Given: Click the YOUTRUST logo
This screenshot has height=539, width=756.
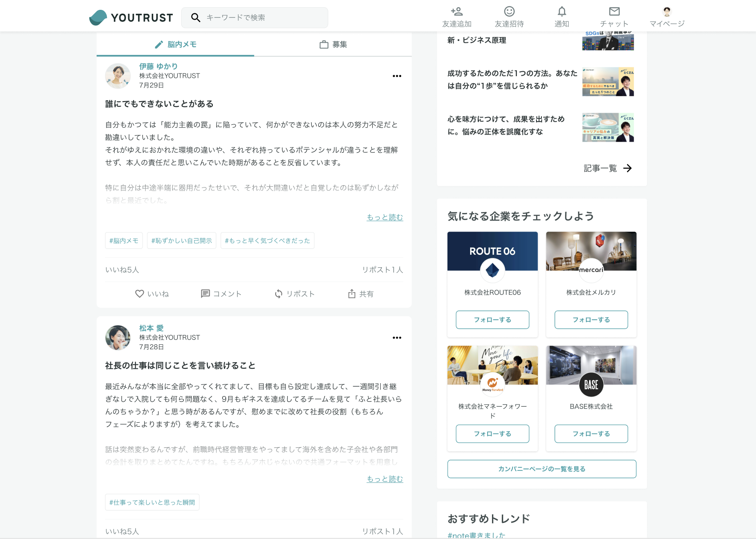Looking at the screenshot, I should click(x=131, y=17).
